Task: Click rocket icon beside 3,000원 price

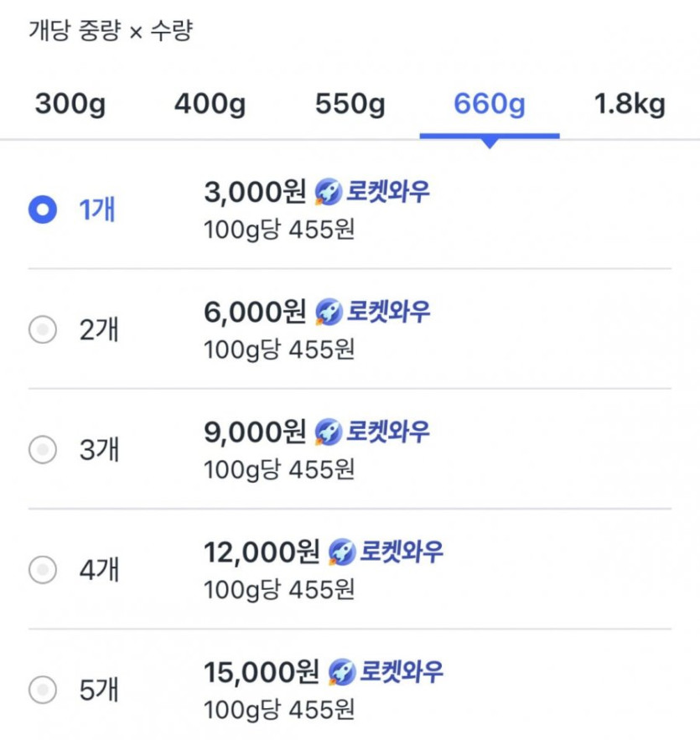Action: tap(328, 193)
